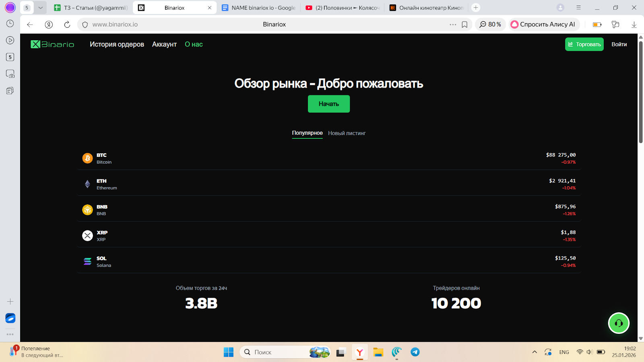Click the XRP coin icon
The height and width of the screenshot is (362, 644).
[87, 235]
